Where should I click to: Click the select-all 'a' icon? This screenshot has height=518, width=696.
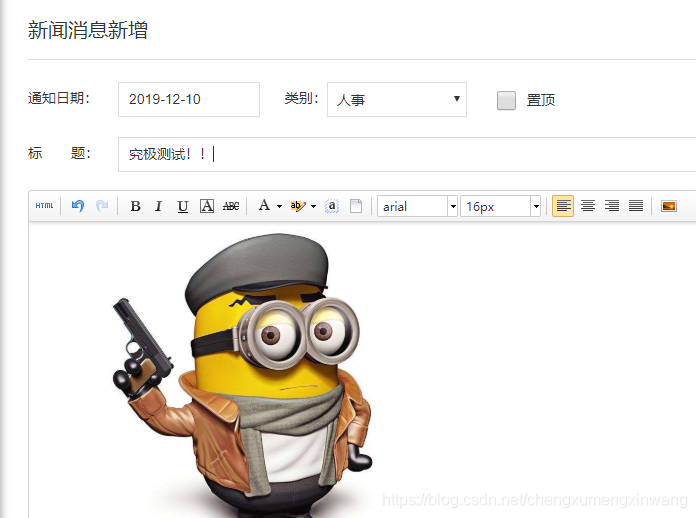pos(332,206)
